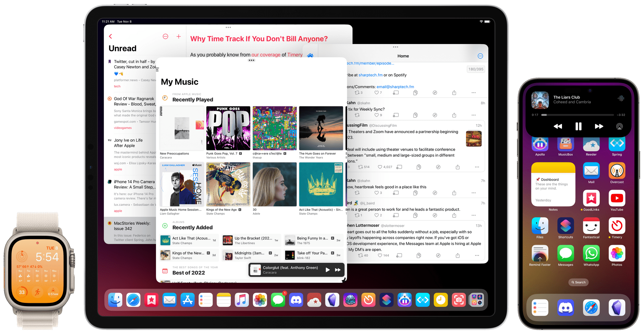Open Reeder in the iPad dock
644x335 pixels.
[x=314, y=300]
